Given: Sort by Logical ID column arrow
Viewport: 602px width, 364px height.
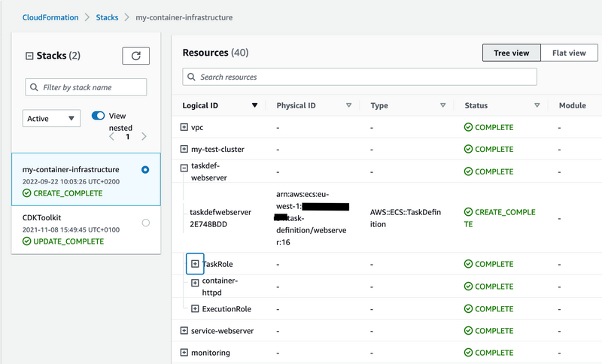Looking at the screenshot, I should [254, 105].
